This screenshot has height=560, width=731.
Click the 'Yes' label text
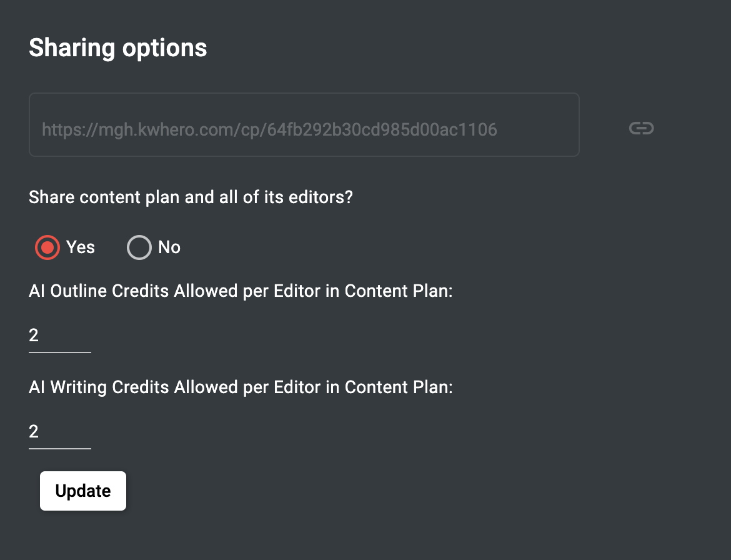click(x=80, y=247)
